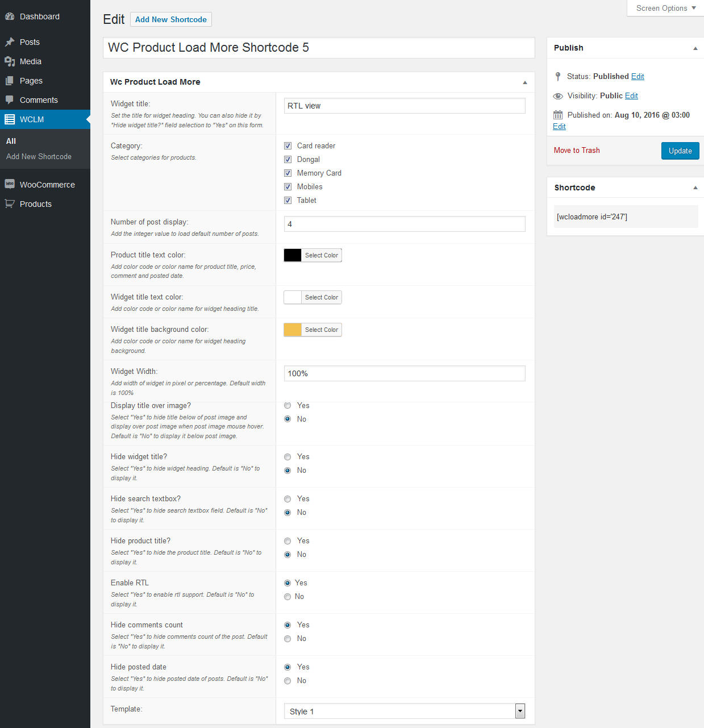Open the Template Style 1 dropdown
The width and height of the screenshot is (704, 728).
tap(405, 711)
